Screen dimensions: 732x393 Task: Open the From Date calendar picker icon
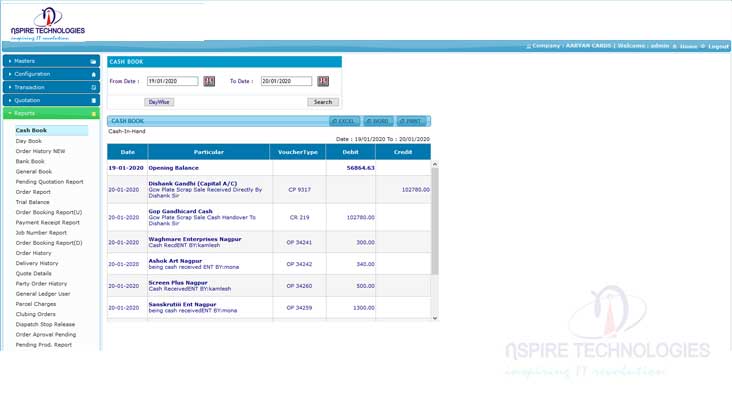coord(209,81)
